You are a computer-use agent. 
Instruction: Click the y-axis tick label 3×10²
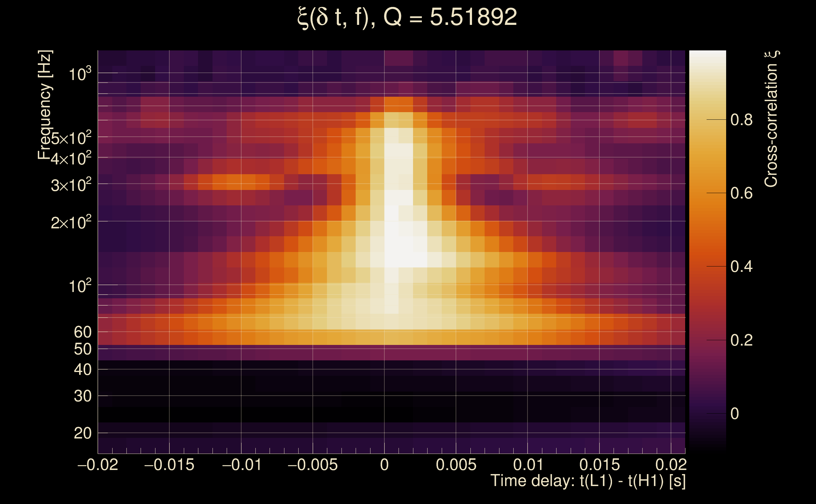[x=71, y=185]
